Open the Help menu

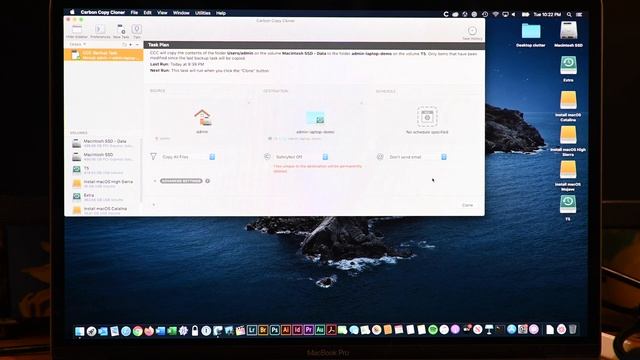(x=221, y=13)
